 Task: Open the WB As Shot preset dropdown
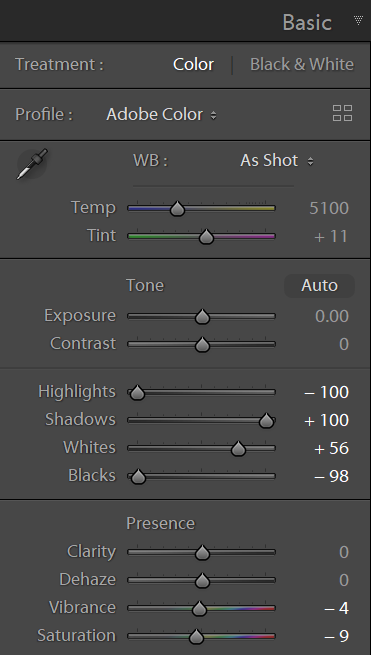point(277,161)
